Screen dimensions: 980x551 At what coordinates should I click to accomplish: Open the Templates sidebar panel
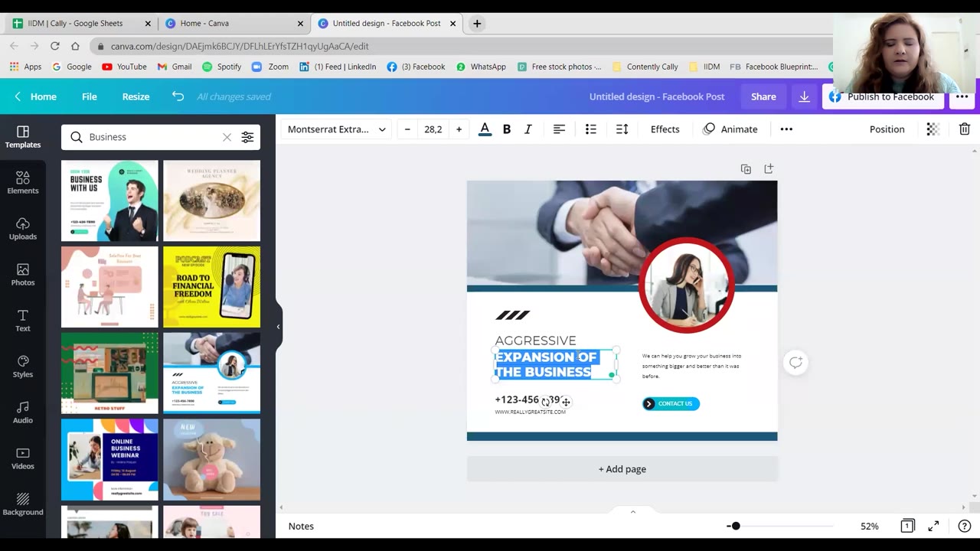tap(23, 137)
